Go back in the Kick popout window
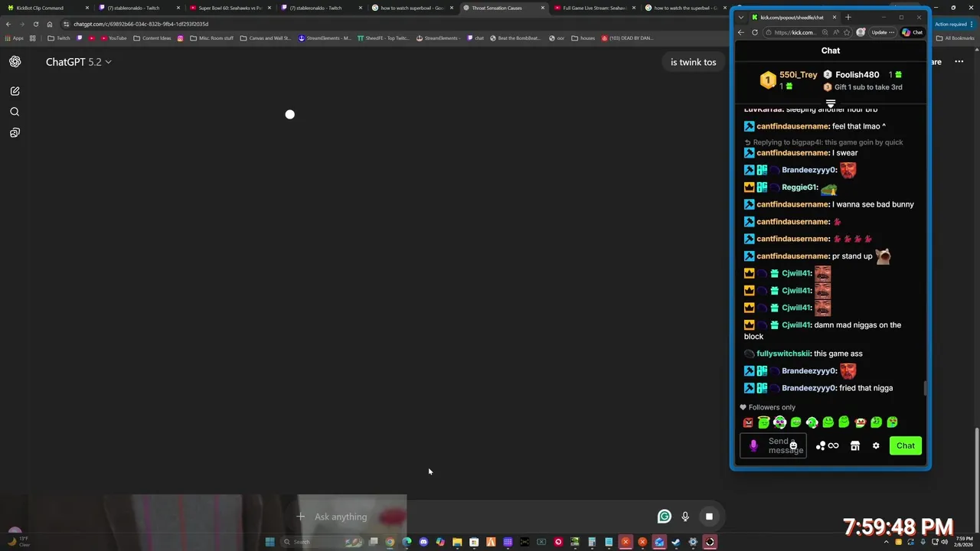 pos(740,32)
